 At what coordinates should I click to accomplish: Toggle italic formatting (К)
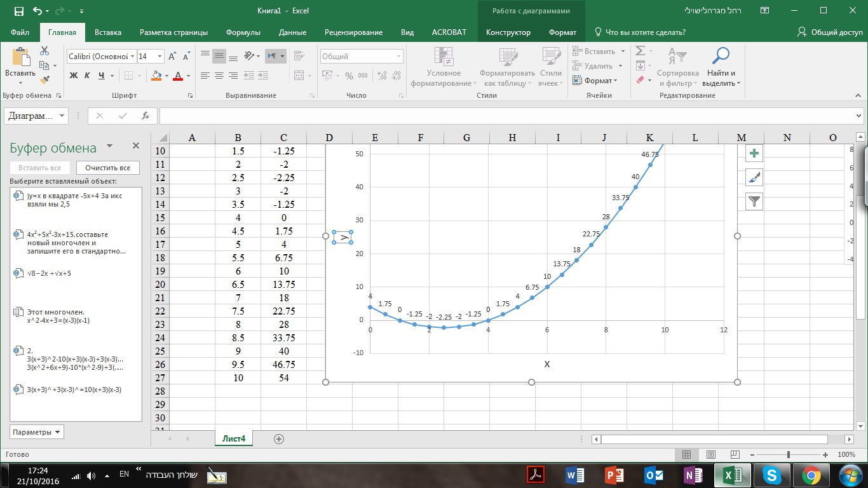coord(87,76)
